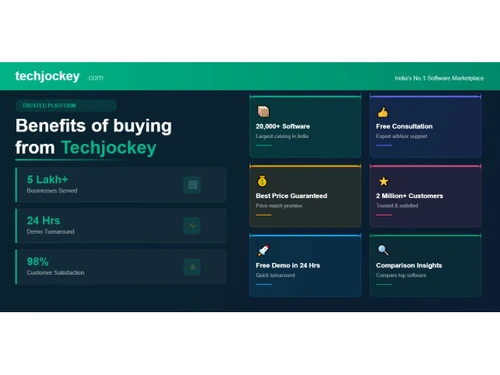The width and height of the screenshot is (500, 375).
Task: Click the "Businesses Served" label
Action: (x=52, y=191)
